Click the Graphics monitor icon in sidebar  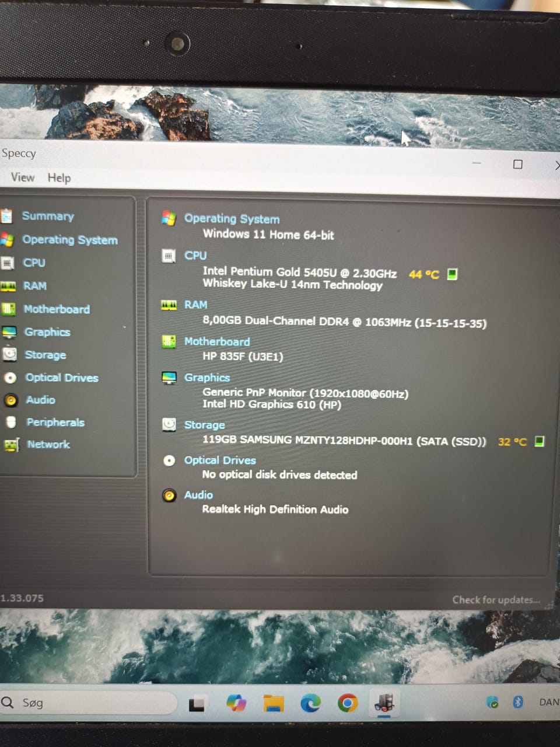(9, 332)
